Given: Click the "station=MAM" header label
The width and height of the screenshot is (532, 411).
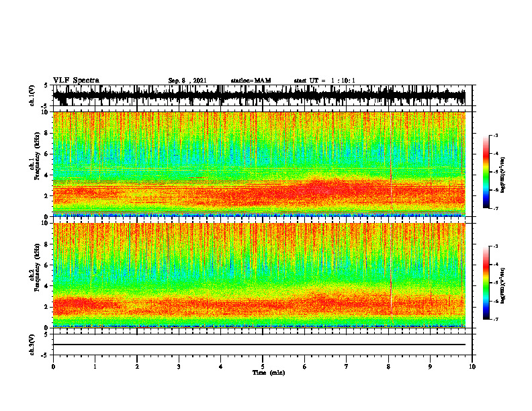Looking at the screenshot, I should point(251,81).
